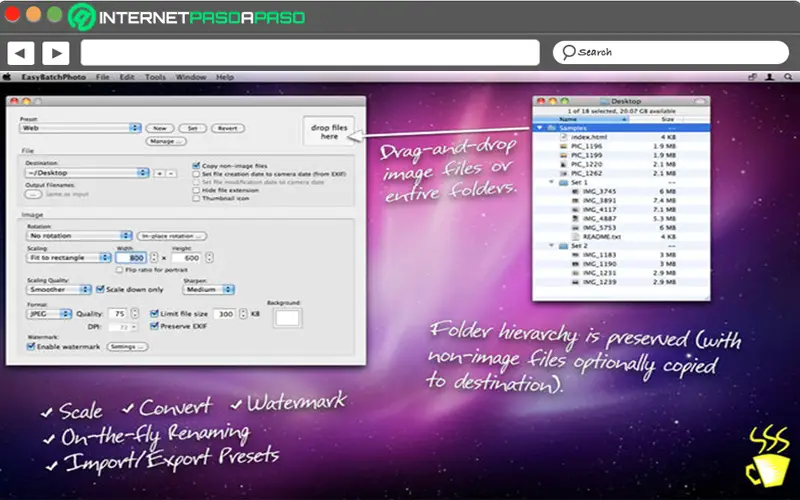Viewport: 800px width, 500px height.
Task: Click the Finder toolbar toggle pill button
Action: click(x=701, y=101)
